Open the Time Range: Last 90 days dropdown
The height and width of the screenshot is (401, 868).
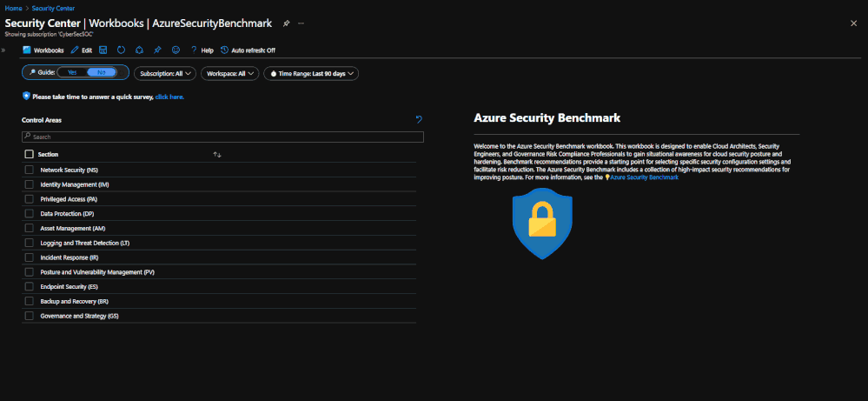tap(311, 73)
